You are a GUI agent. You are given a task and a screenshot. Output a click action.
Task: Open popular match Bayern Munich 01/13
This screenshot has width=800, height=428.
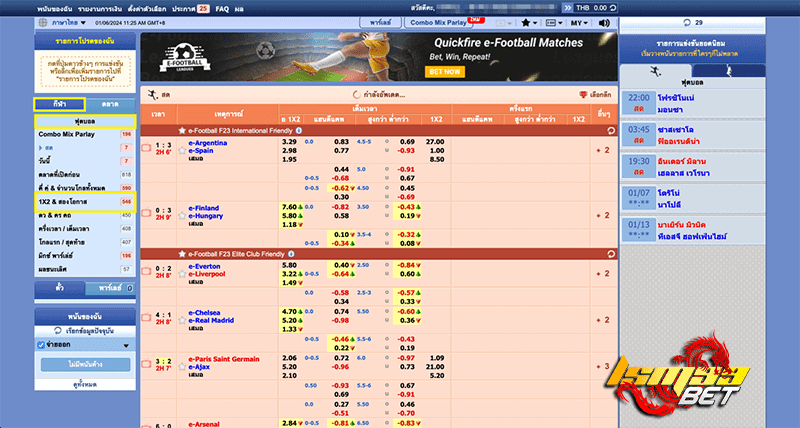click(693, 231)
